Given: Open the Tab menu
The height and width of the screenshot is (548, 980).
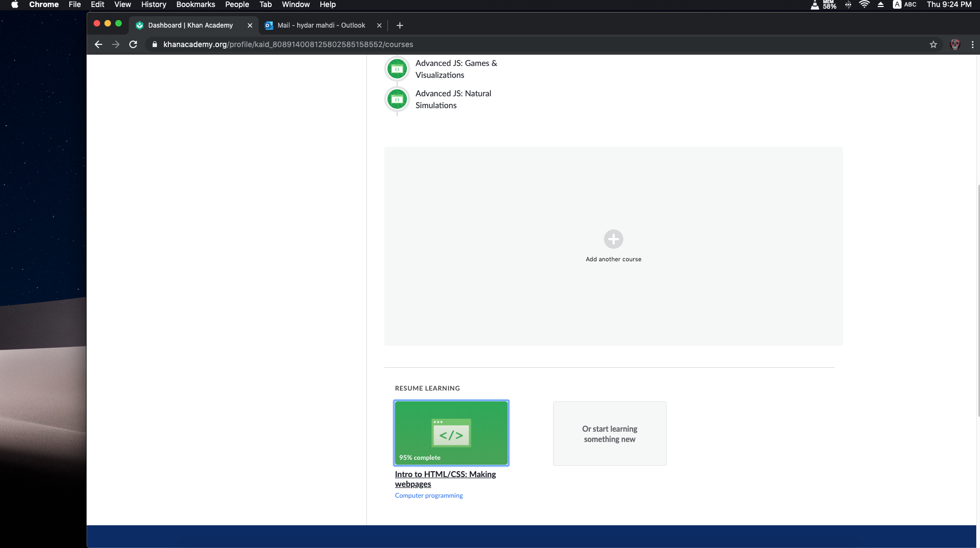Looking at the screenshot, I should pos(266,4).
